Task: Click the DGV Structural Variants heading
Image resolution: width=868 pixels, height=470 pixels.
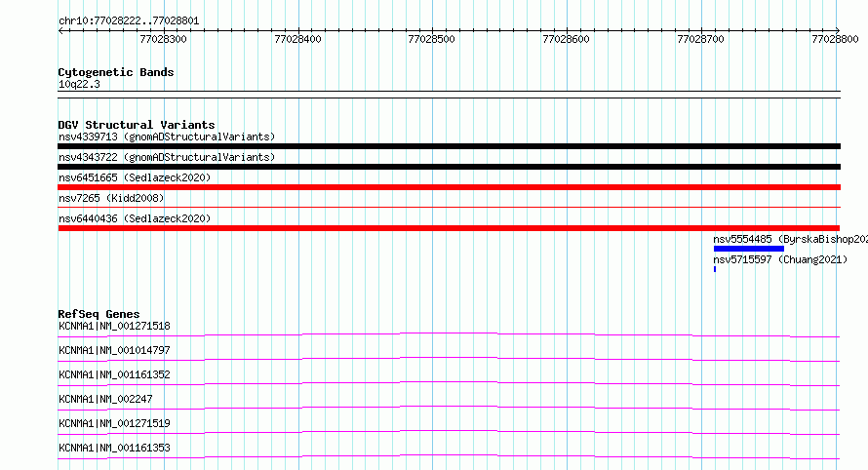Action: click(x=137, y=125)
